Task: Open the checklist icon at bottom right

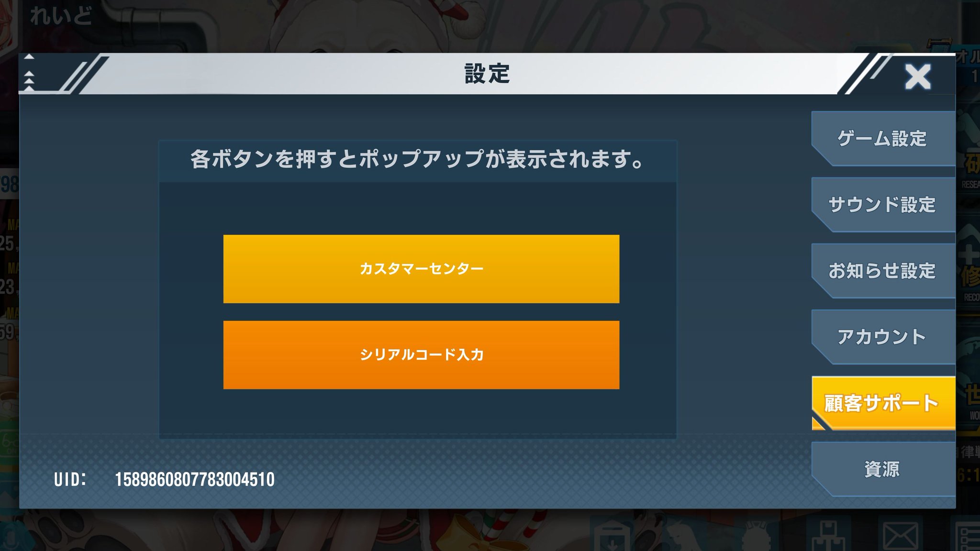Action: coord(968,537)
